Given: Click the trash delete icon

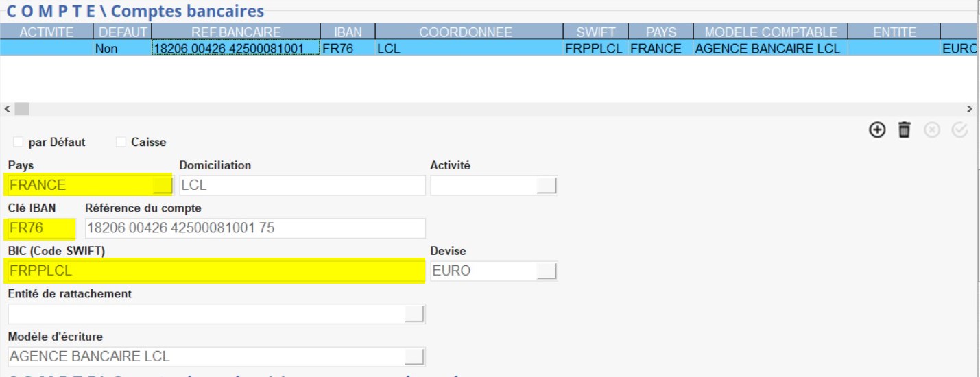Looking at the screenshot, I should click(x=905, y=130).
